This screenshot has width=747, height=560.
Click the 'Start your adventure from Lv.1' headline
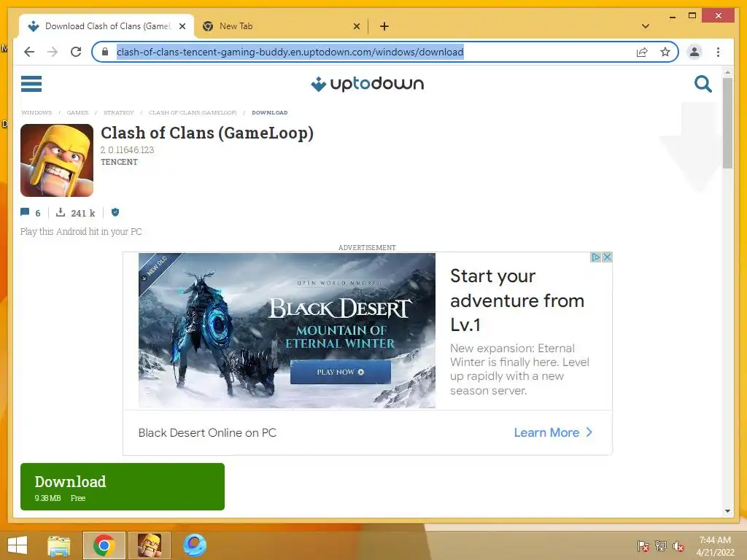[517, 300]
